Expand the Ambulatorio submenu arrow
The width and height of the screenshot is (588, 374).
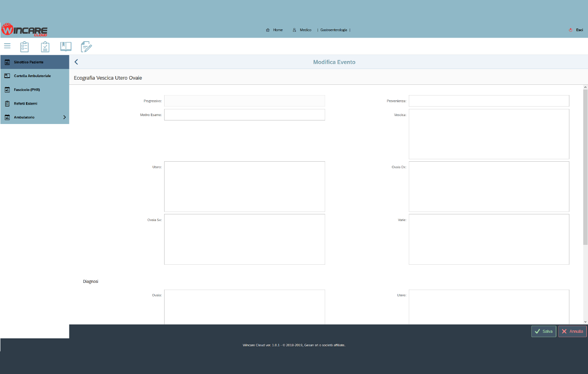pyautogui.click(x=65, y=117)
